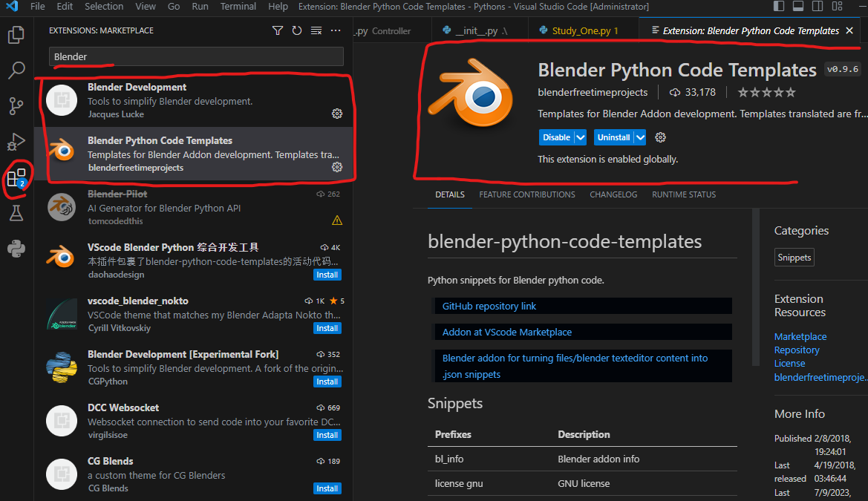Viewport: 868px width, 501px height.
Task: Open the Extensions view icon
Action: tap(16, 178)
